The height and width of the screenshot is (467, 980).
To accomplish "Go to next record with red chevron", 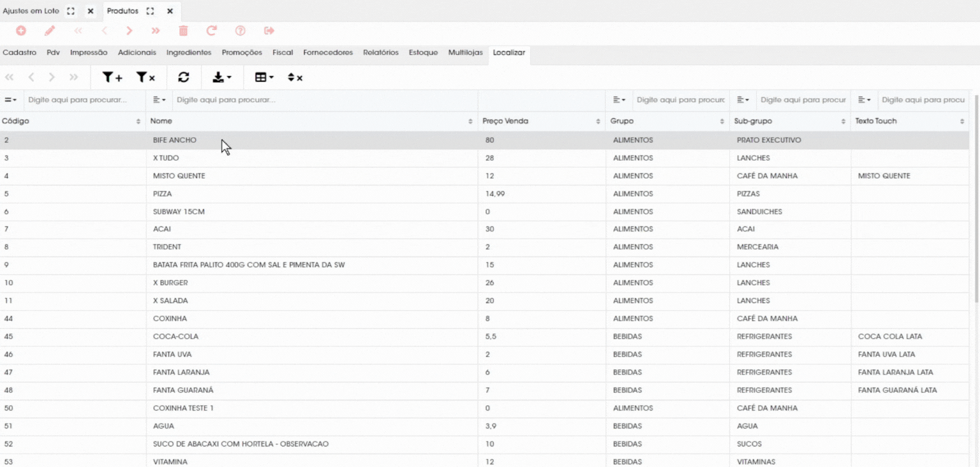I will pyautogui.click(x=130, y=31).
